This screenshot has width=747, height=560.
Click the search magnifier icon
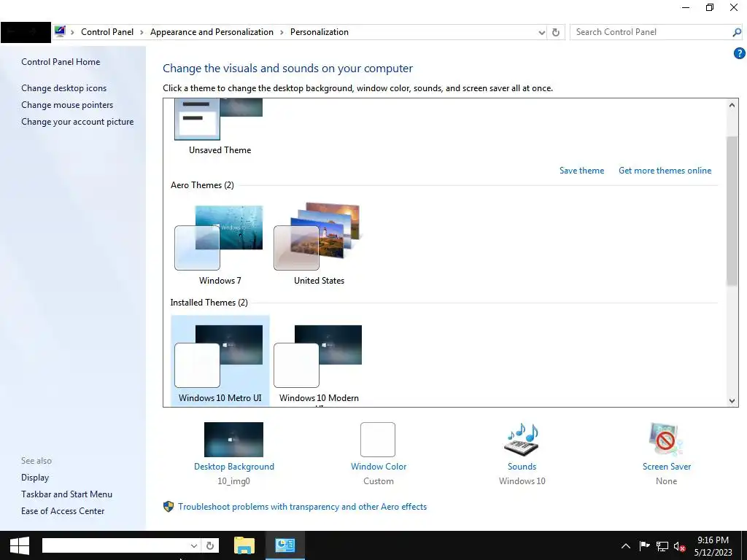[x=737, y=32]
